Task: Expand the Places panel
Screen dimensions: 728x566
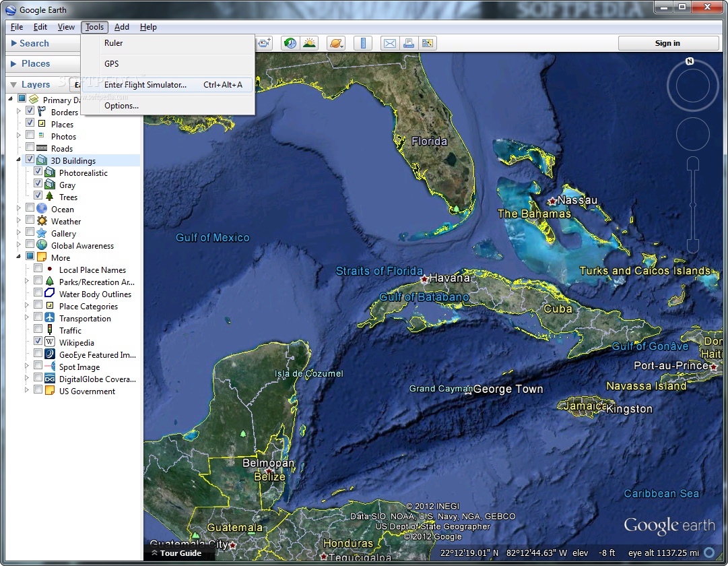Action: pyautogui.click(x=14, y=63)
